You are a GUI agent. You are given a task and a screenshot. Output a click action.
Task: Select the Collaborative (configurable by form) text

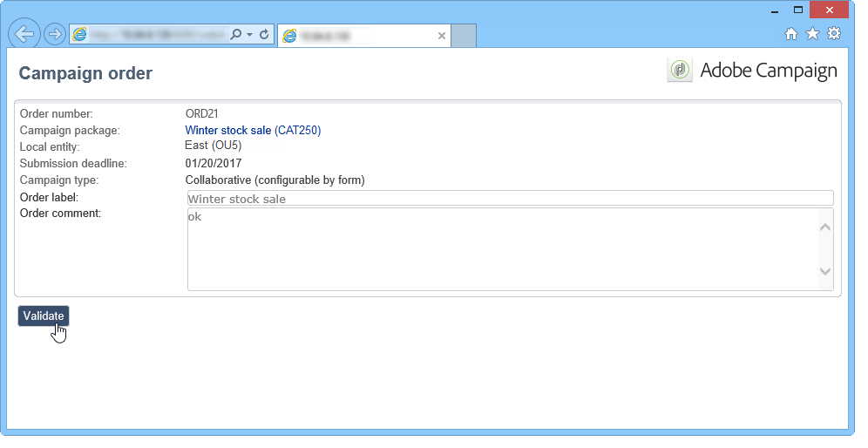point(275,180)
